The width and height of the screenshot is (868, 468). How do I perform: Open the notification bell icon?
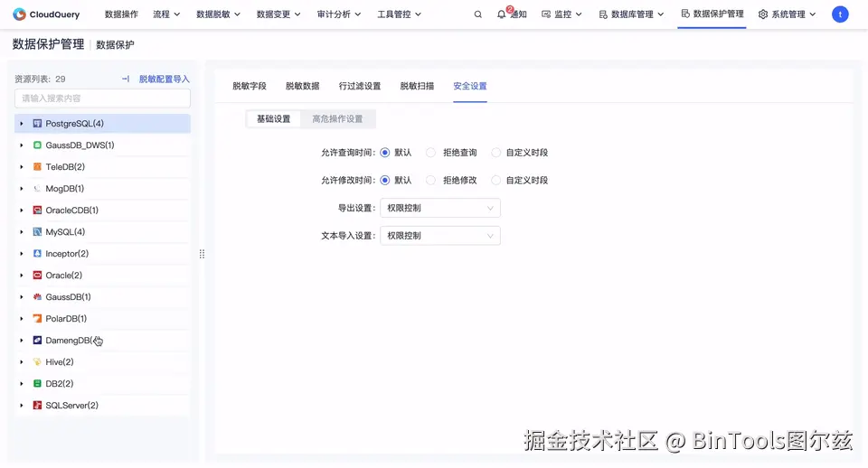(501, 14)
